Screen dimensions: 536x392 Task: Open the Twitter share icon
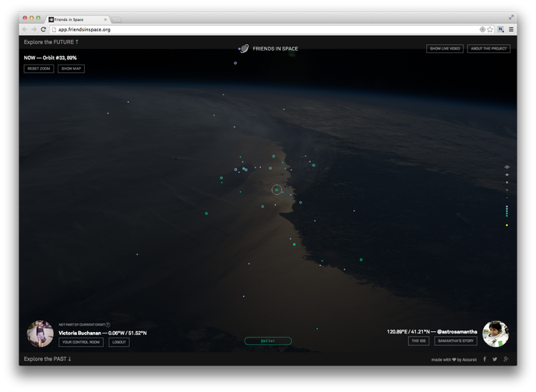click(495, 359)
